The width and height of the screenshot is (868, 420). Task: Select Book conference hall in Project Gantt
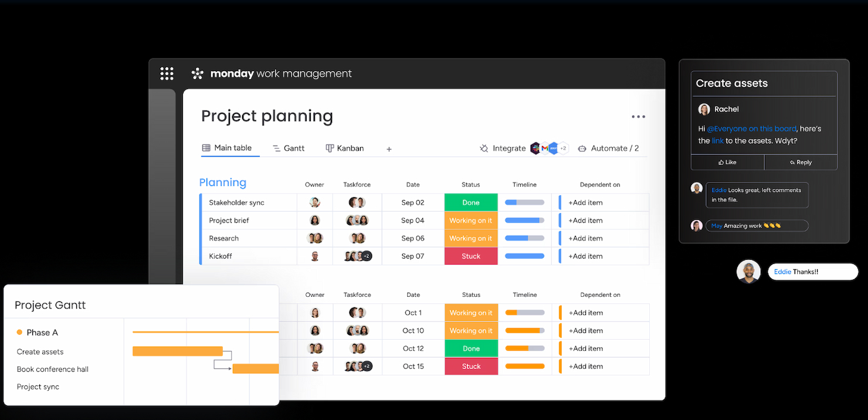[x=53, y=370]
